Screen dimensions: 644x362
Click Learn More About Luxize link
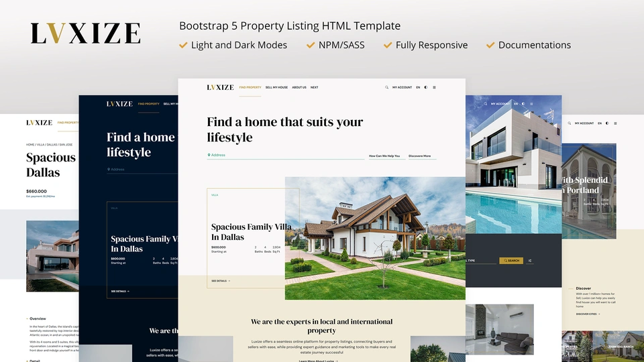[318, 361]
